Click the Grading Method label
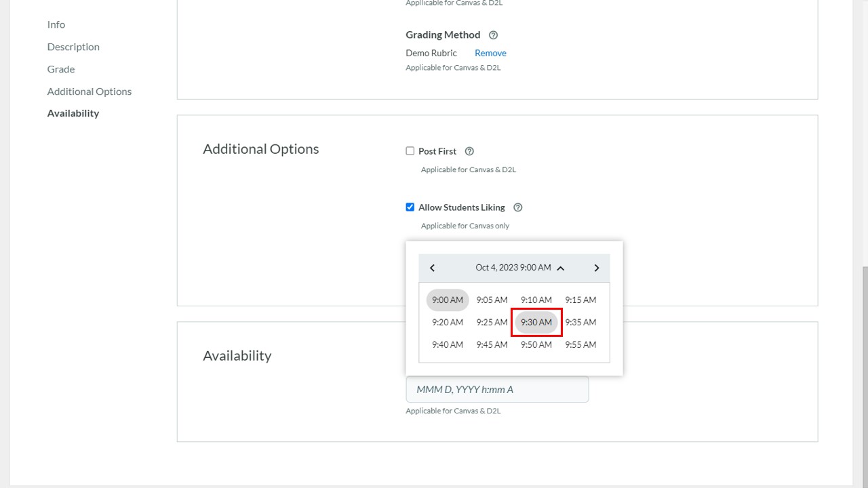The height and width of the screenshot is (488, 868). [443, 35]
